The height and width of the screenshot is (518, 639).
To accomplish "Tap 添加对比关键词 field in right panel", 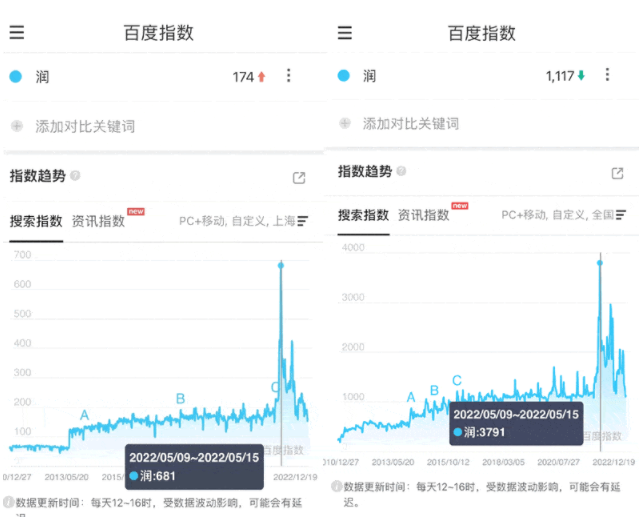I will pos(411,123).
